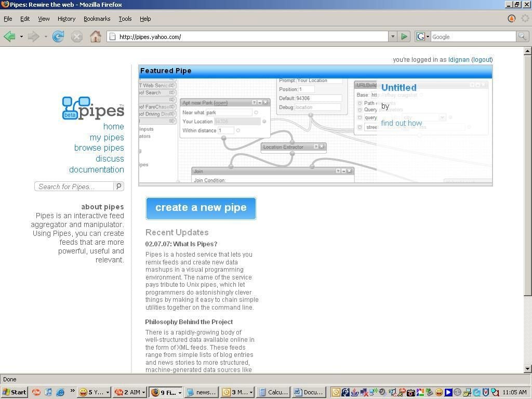The width and height of the screenshot is (532, 399).
Task: Click the logout link
Action: click(x=482, y=60)
